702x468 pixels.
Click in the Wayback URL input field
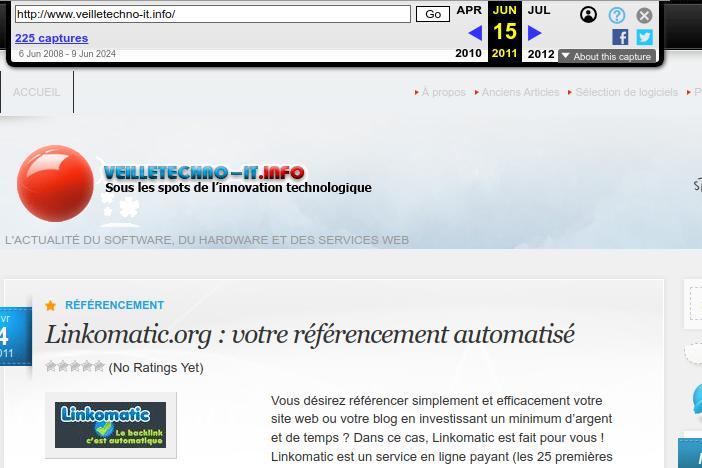point(212,14)
